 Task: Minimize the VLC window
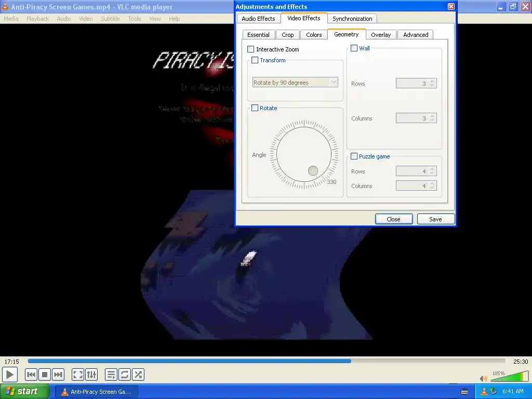pyautogui.click(x=501, y=6)
